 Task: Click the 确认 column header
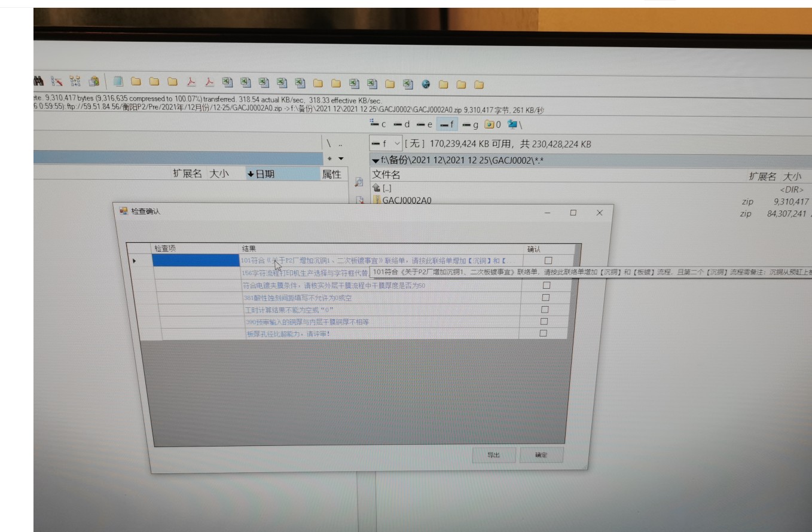coord(549,249)
